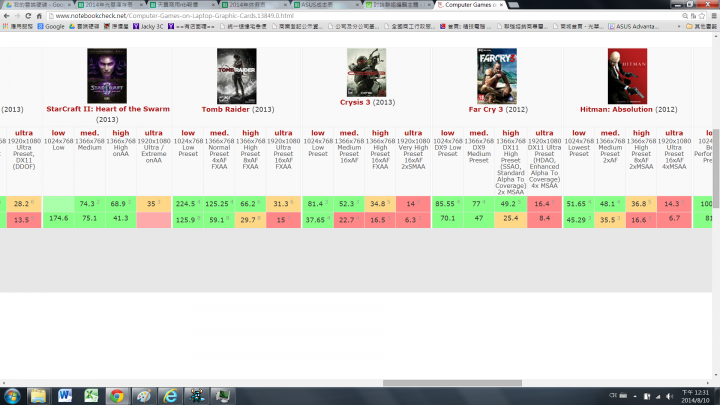720x405 pixels.
Task: Go forward with the browser forward arrow
Action: 17,16
